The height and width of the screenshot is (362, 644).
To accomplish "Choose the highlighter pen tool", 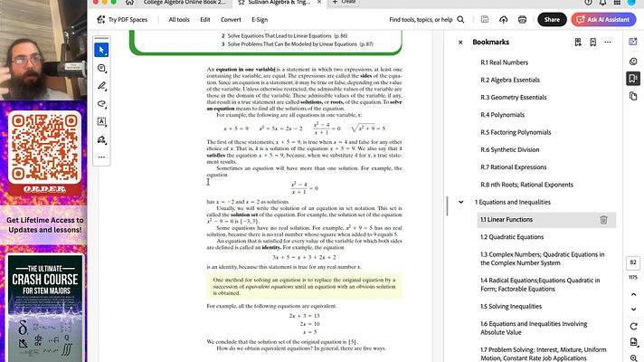I will pos(102,86).
